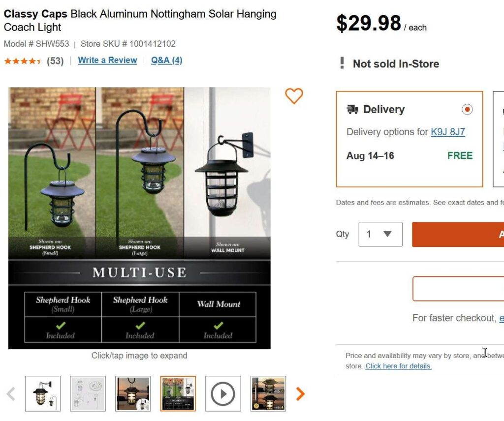Select the wall-mounted lantern first thumbnail
The width and height of the screenshot is (504, 421).
[43, 393]
